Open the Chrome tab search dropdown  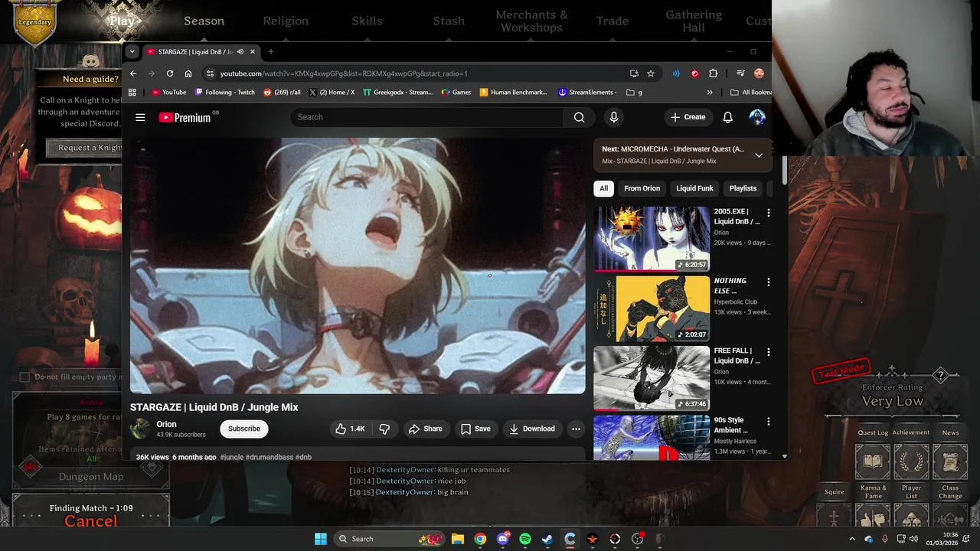coord(132,52)
